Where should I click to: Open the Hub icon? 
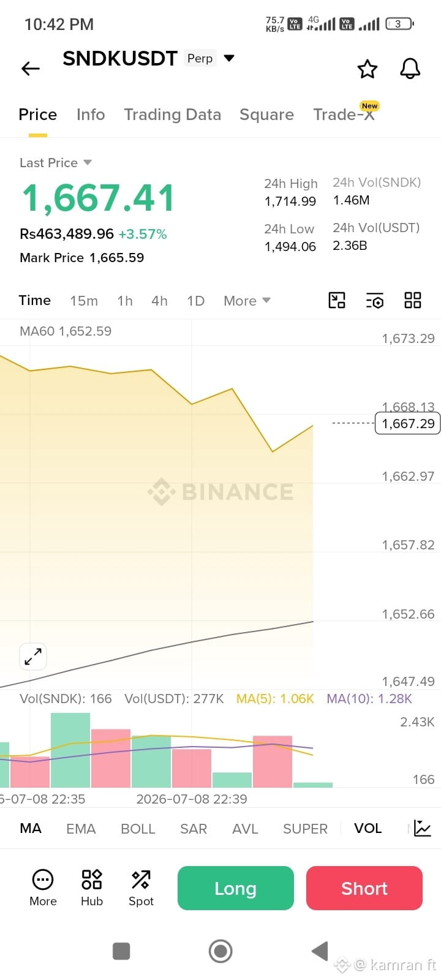[92, 888]
